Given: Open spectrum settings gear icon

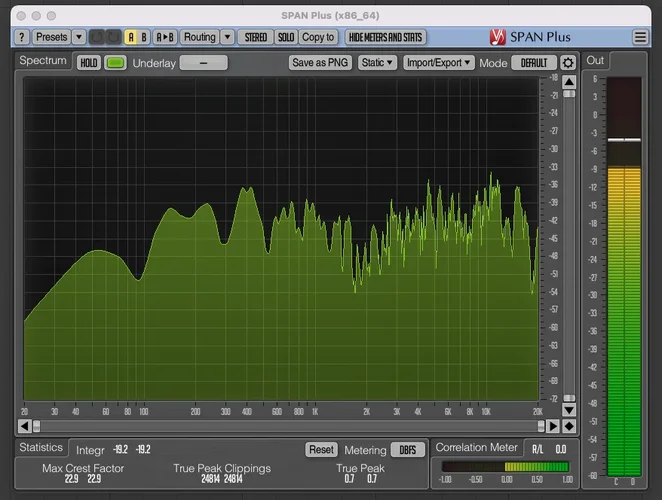Looking at the screenshot, I should point(568,63).
